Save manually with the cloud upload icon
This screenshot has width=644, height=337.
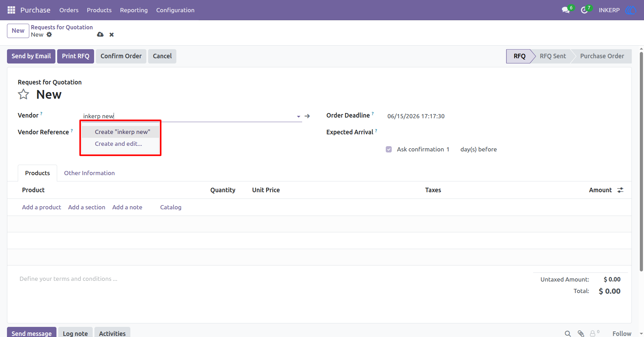tap(100, 35)
